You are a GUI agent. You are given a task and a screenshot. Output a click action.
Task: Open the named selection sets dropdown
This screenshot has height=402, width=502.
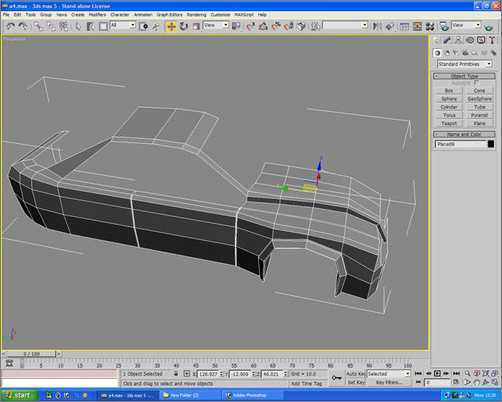click(345, 25)
